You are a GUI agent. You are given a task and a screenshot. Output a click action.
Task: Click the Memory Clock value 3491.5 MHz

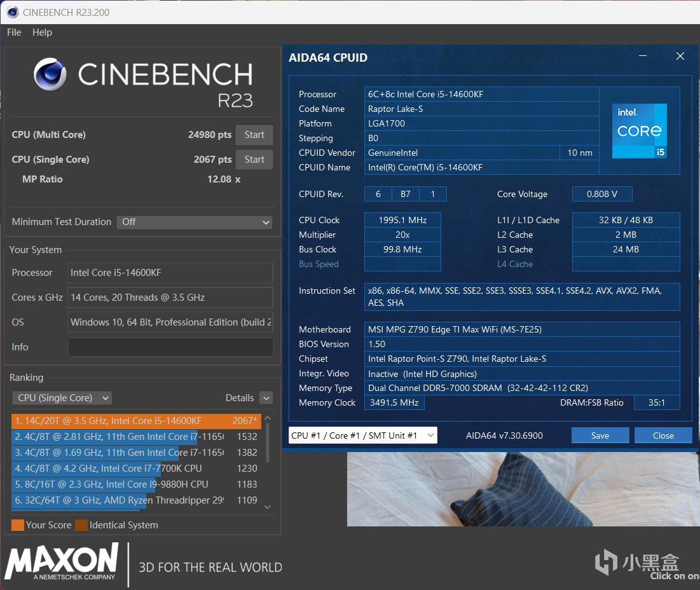coord(394,402)
